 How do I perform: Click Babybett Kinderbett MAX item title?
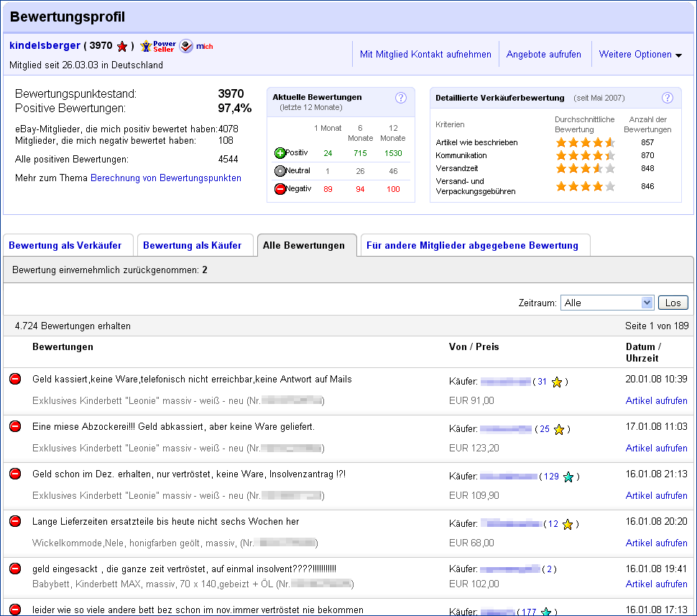click(x=193, y=584)
